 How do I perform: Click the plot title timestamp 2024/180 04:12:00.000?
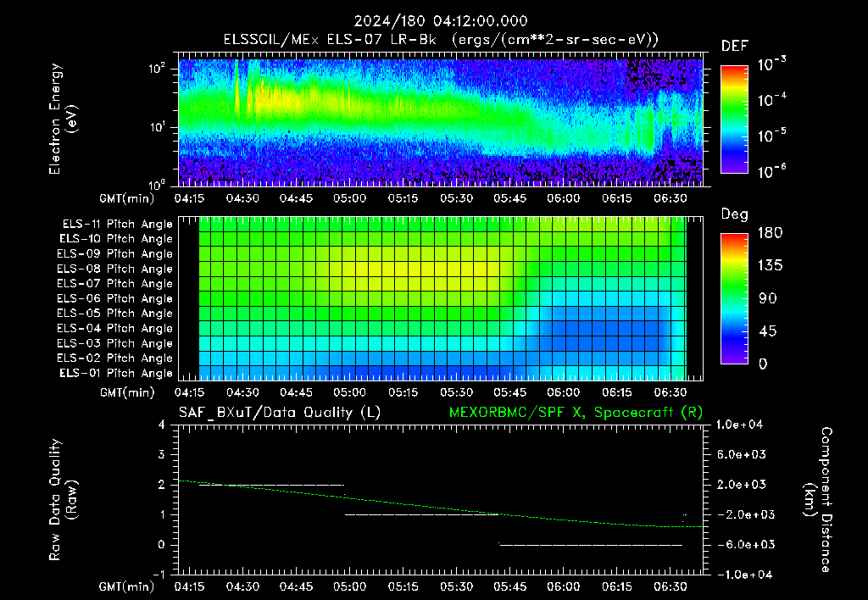tap(441, 21)
